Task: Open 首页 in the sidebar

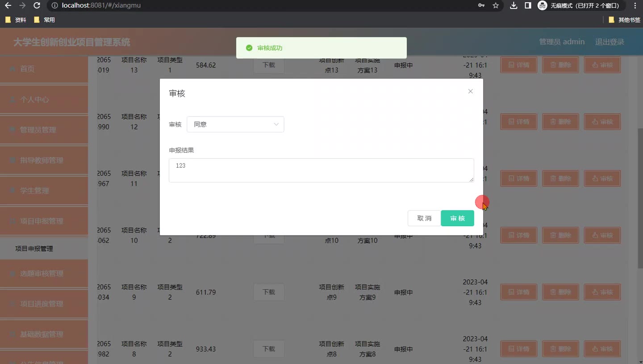Action: [44, 69]
